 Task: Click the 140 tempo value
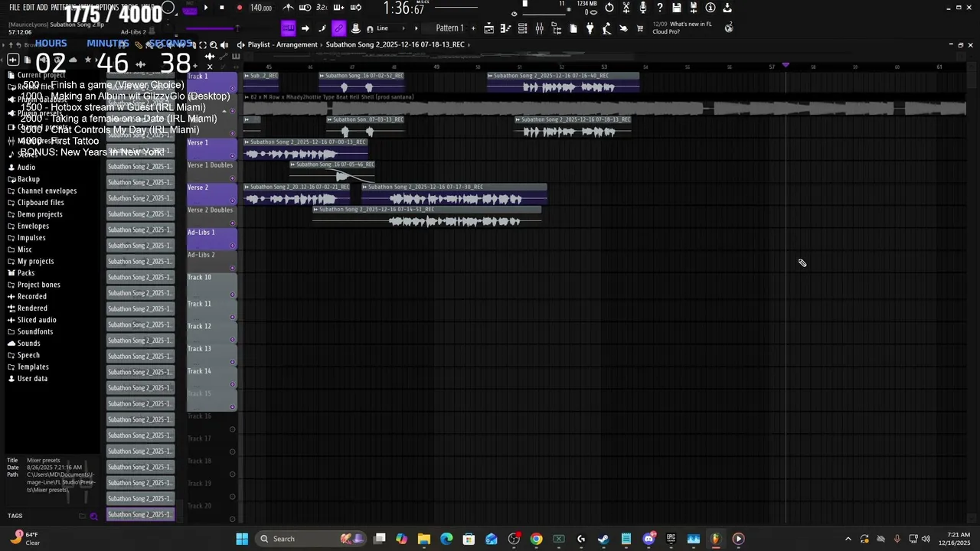[261, 8]
